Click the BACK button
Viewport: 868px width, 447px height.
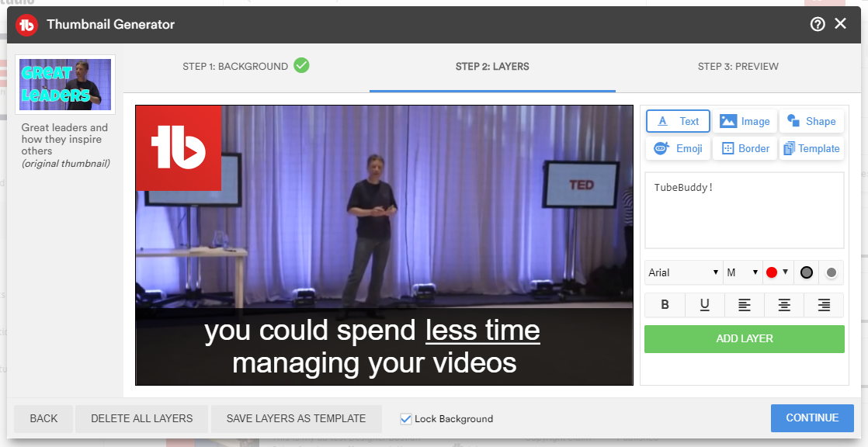[x=43, y=419]
